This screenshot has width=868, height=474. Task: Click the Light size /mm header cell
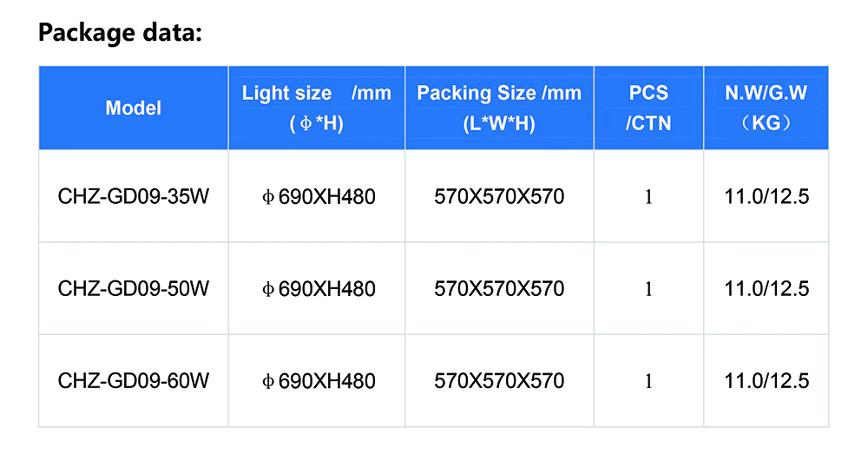(317, 108)
